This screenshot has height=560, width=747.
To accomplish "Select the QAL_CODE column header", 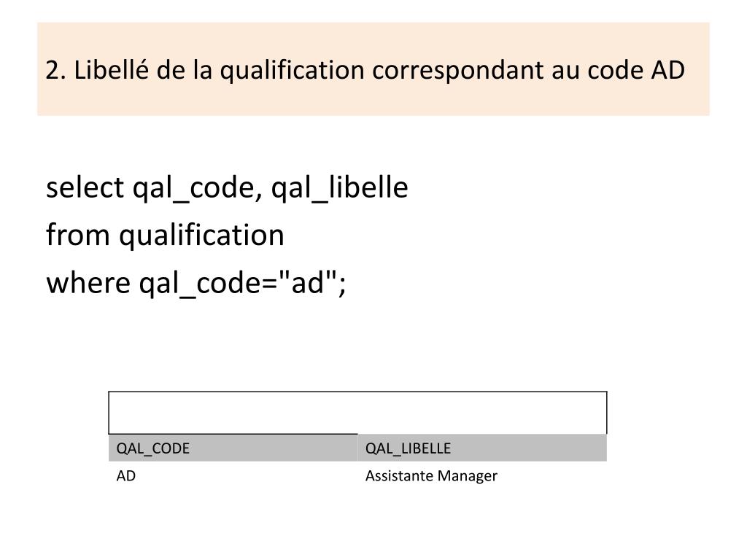I will click(x=233, y=448).
